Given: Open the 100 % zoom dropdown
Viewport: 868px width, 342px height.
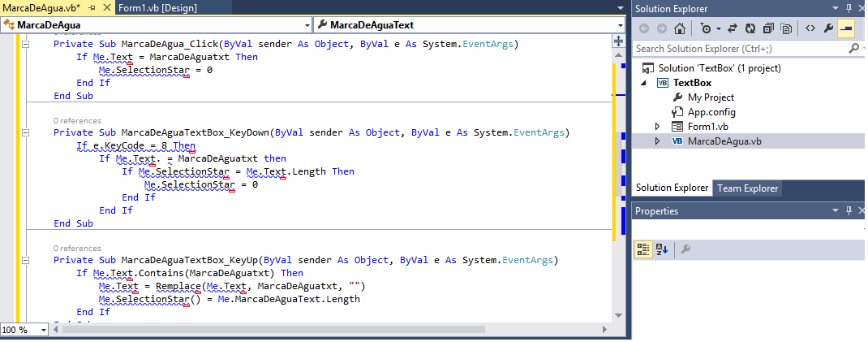Looking at the screenshot, I should tap(44, 330).
